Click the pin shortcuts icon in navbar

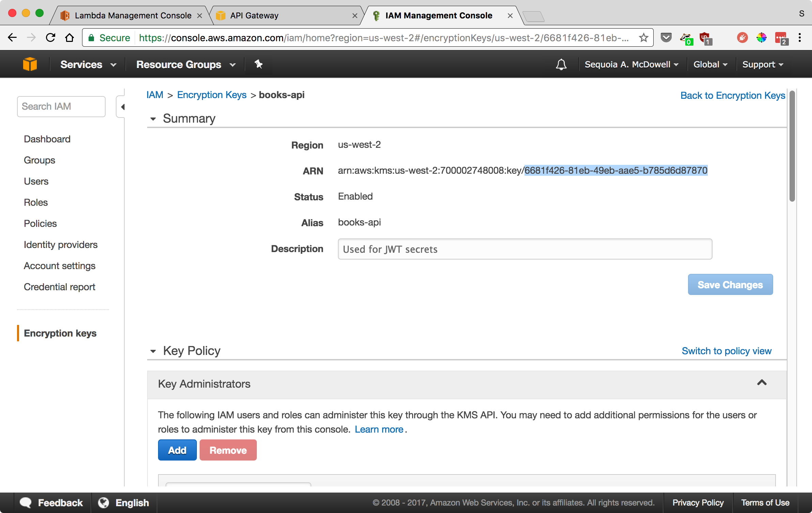pos(259,64)
